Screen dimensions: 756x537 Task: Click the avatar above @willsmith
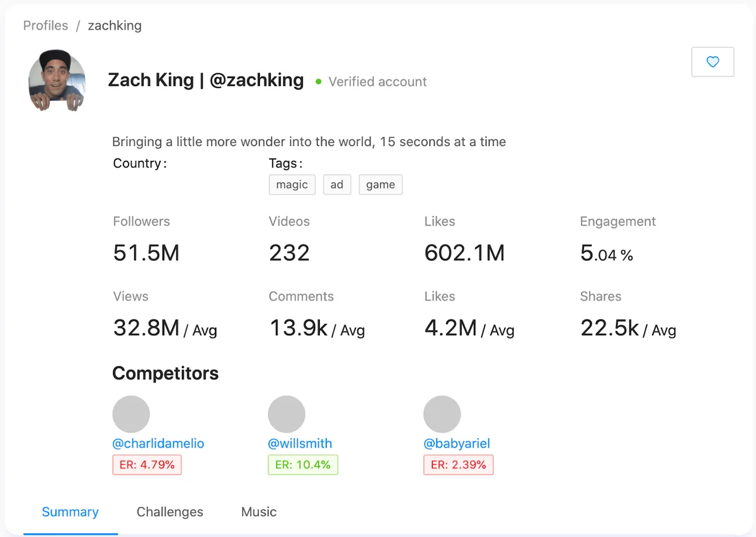point(287,414)
